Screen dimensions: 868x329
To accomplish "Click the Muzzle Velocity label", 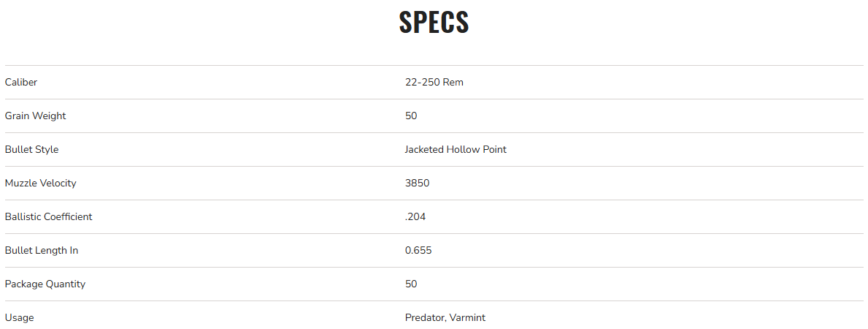I will 40,183.
